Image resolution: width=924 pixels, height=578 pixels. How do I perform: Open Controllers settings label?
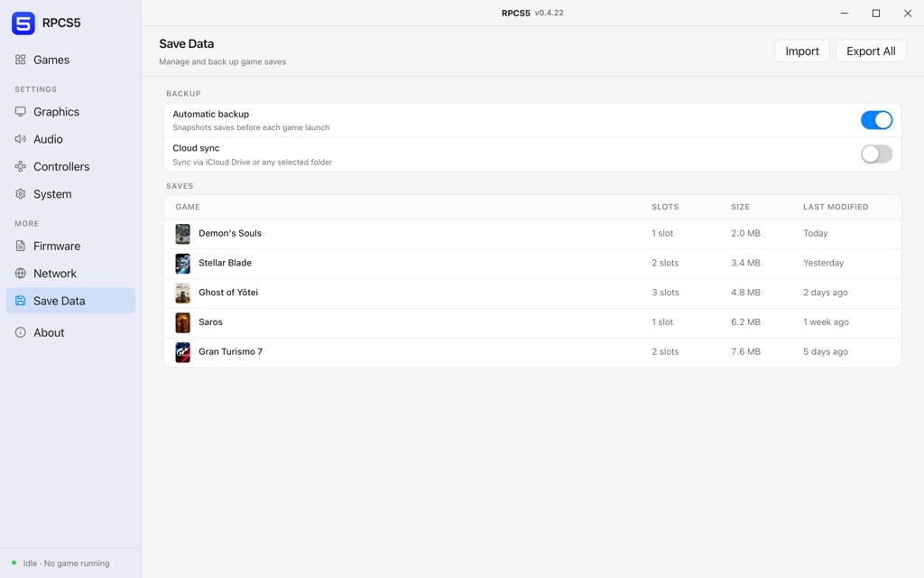(61, 166)
